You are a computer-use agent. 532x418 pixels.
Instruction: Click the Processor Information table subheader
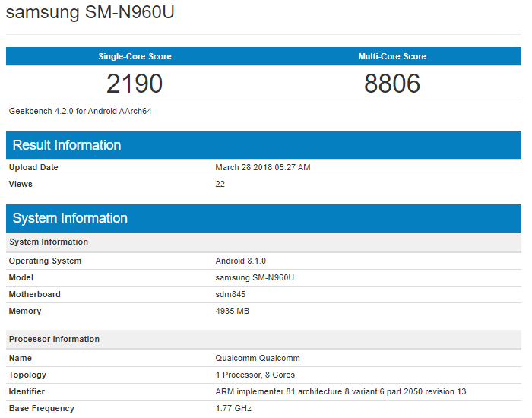pyautogui.click(x=54, y=339)
